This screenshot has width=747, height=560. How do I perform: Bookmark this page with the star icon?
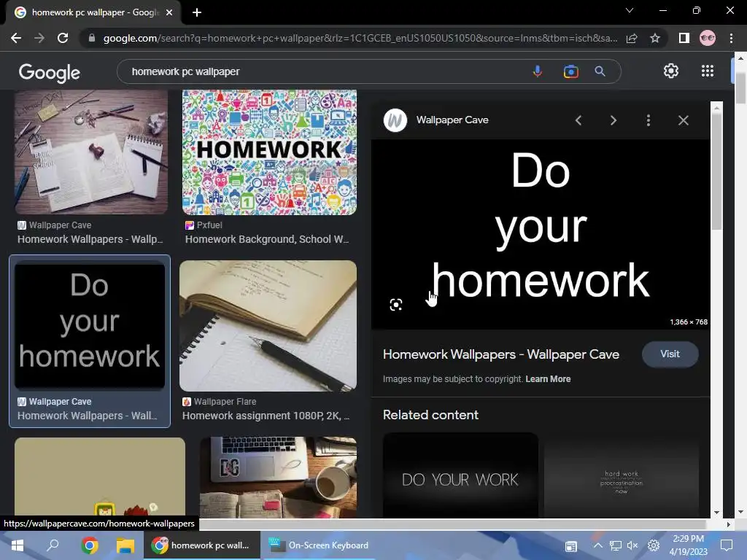point(655,38)
